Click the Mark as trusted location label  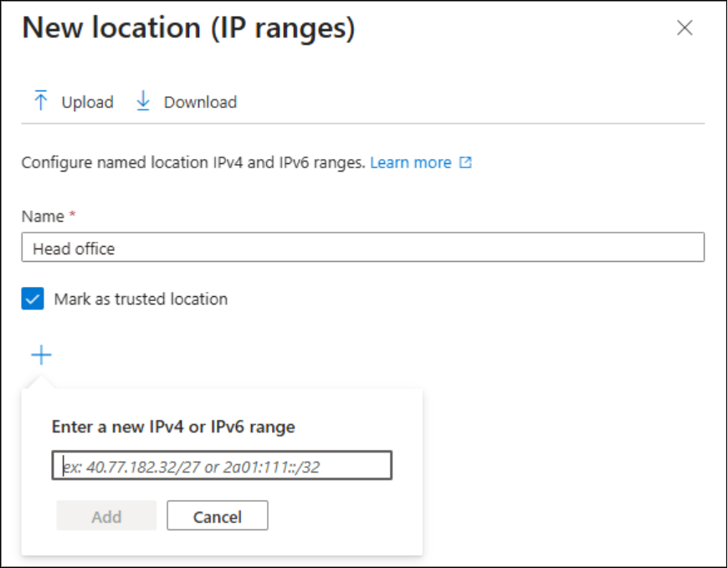click(x=141, y=299)
